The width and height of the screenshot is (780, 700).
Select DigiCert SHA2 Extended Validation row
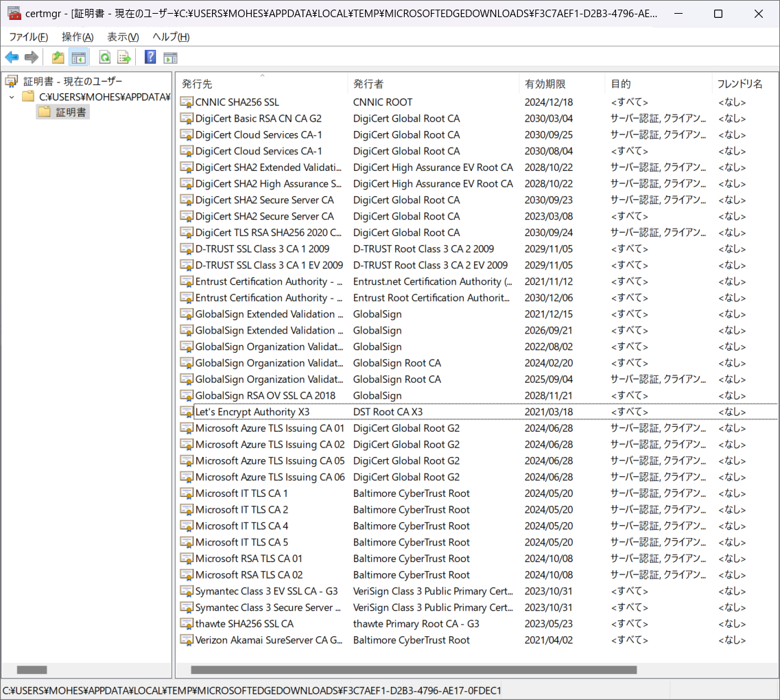click(x=477, y=167)
